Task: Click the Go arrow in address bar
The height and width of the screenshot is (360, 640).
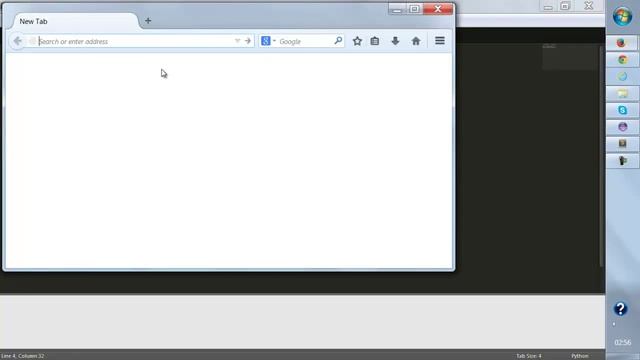Action: (248, 41)
